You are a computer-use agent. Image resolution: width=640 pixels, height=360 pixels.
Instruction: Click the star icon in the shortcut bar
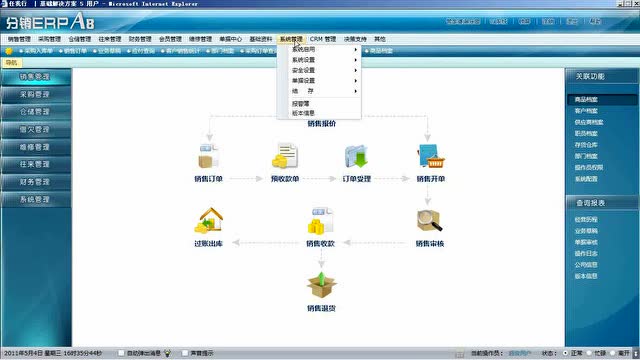tap(9, 51)
